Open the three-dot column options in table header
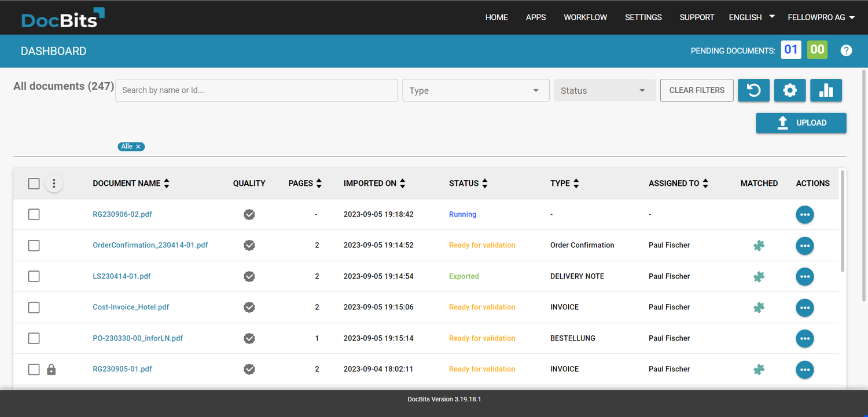This screenshot has height=417, width=868. 54,183
